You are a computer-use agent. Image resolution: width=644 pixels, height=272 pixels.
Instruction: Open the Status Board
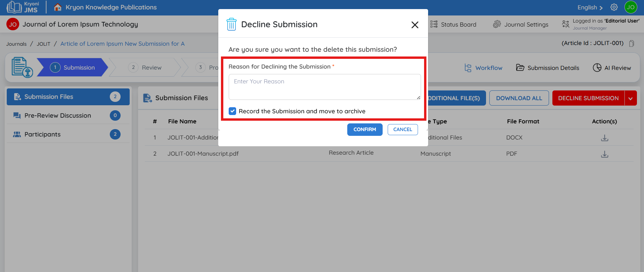453,24
